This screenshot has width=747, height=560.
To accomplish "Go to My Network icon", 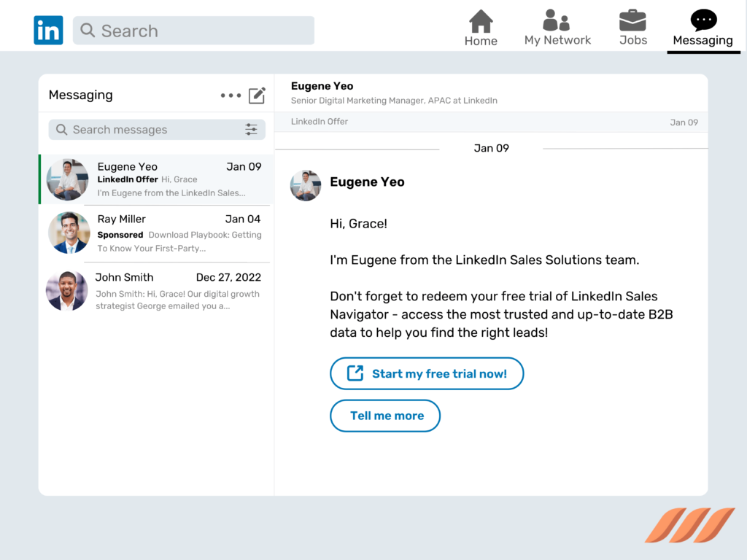I will coord(557,20).
